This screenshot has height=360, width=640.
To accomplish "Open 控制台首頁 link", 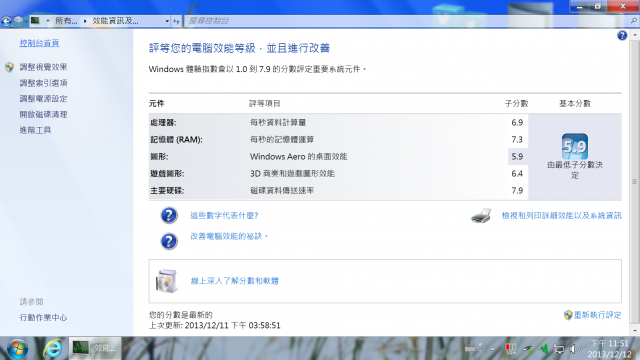I will [x=39, y=43].
